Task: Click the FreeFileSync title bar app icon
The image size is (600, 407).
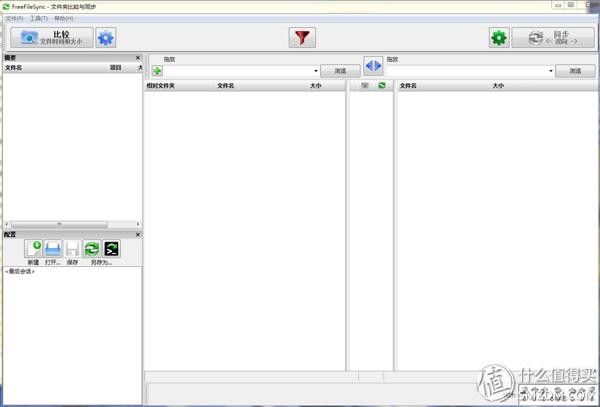Action: [6, 7]
